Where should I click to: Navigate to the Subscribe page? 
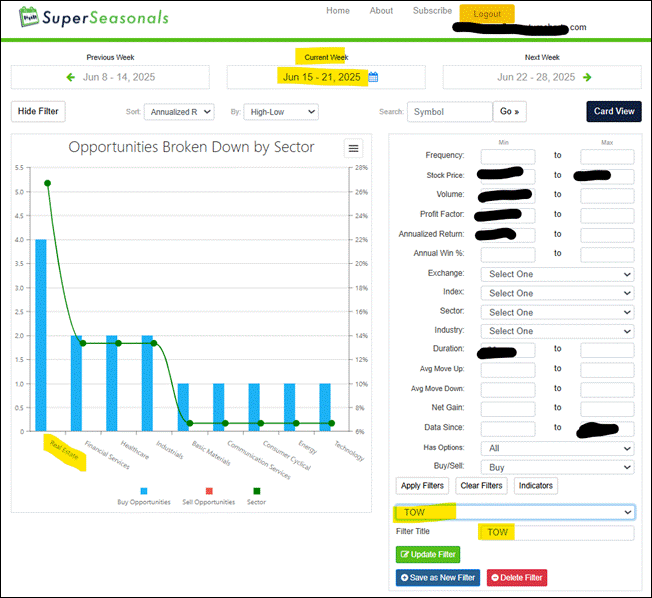(x=432, y=11)
